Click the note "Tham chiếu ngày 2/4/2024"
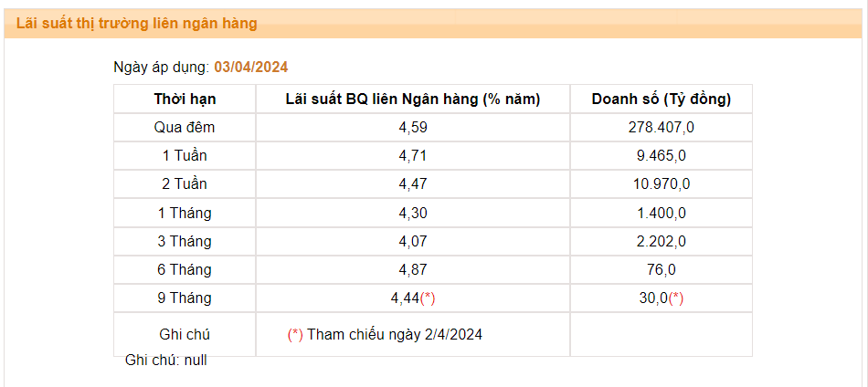868x387 pixels. 394,334
